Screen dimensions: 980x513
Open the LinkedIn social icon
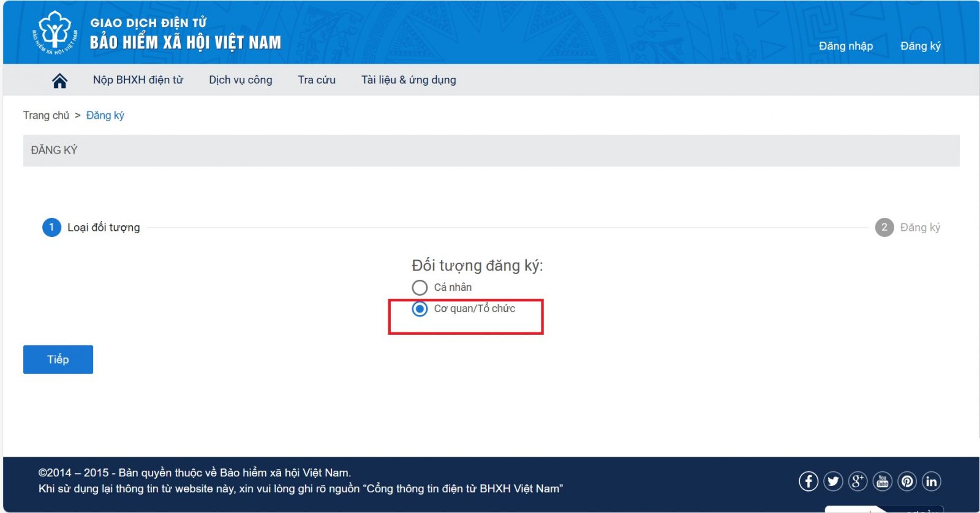click(x=931, y=482)
